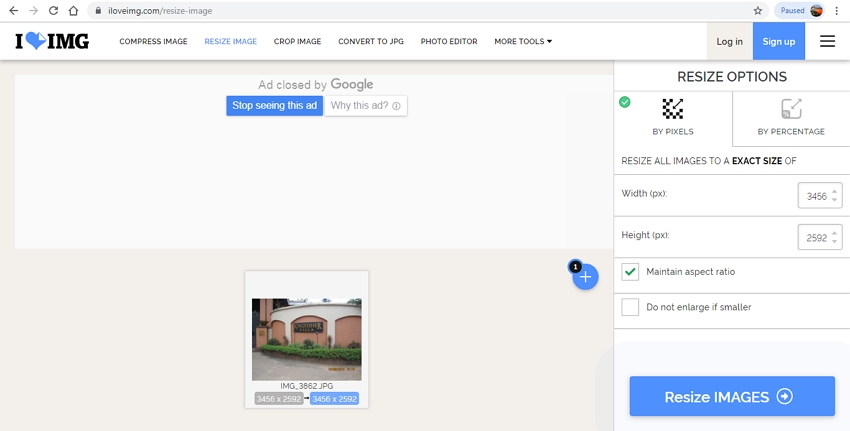Select the IMG_3862.JPG thumbnail
Viewport: 850px width, 431px height.
tap(307, 339)
